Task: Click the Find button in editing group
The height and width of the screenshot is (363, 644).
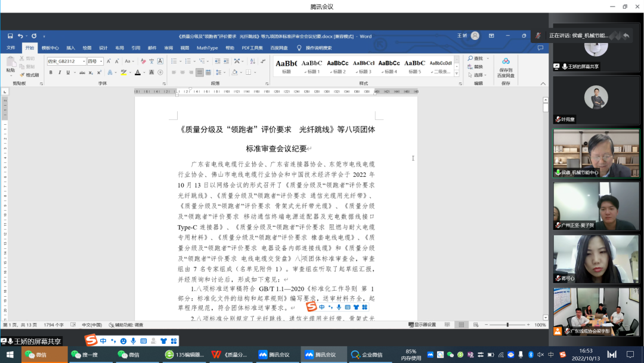Action: coord(476,59)
